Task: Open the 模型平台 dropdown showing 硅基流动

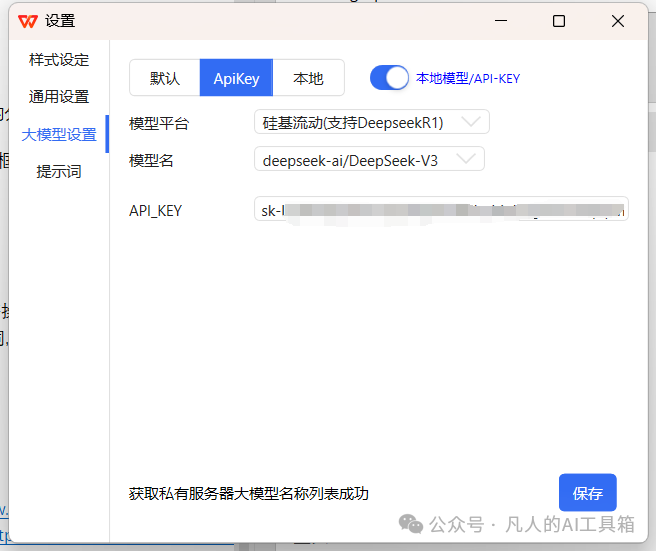Action: pos(372,122)
